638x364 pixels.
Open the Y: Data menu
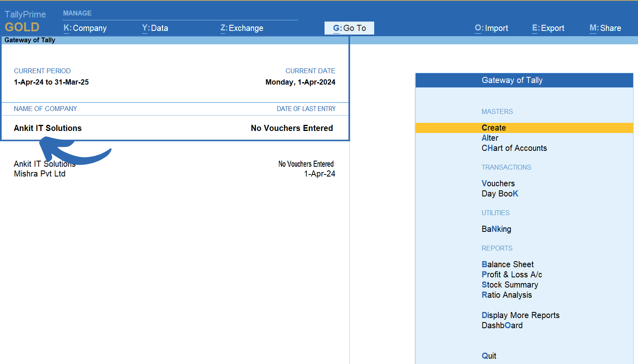click(x=155, y=28)
